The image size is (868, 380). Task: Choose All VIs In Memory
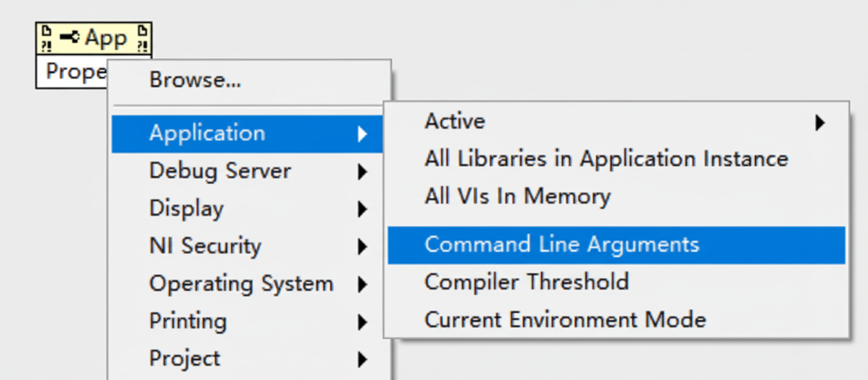pos(517,196)
